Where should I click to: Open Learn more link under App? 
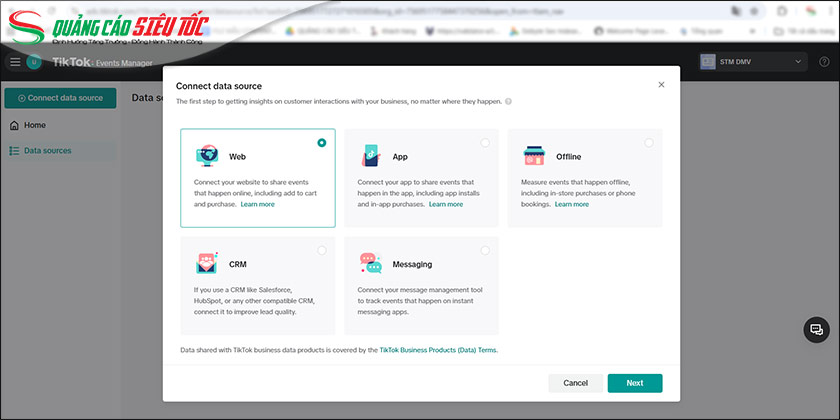tap(446, 204)
